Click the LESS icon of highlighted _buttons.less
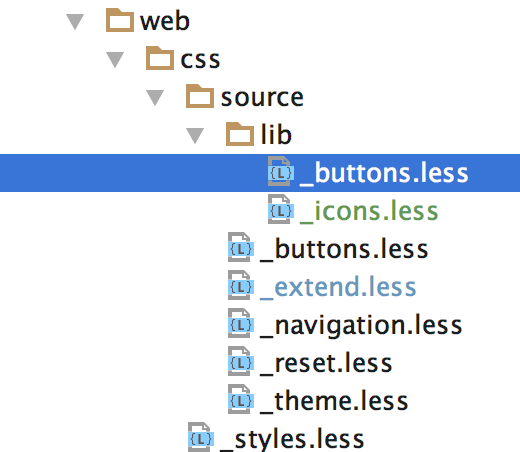This screenshot has height=452, width=520. [x=281, y=171]
